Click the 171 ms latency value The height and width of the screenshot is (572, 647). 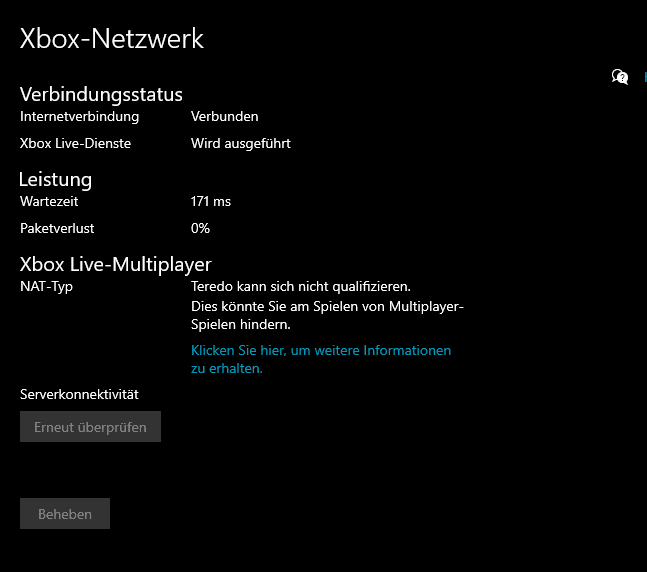tap(210, 201)
